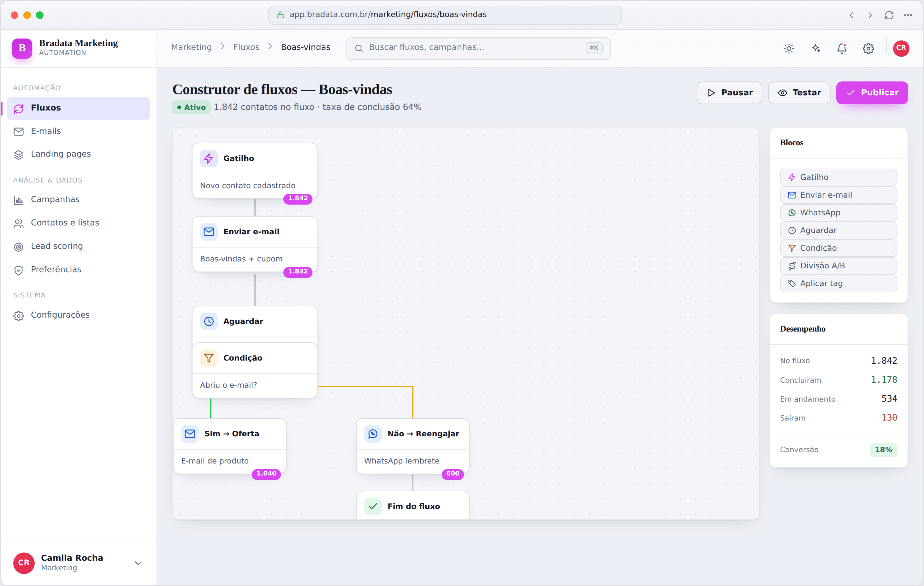Open the CR profile avatar in the top bar
The image size is (924, 586).
coord(901,48)
